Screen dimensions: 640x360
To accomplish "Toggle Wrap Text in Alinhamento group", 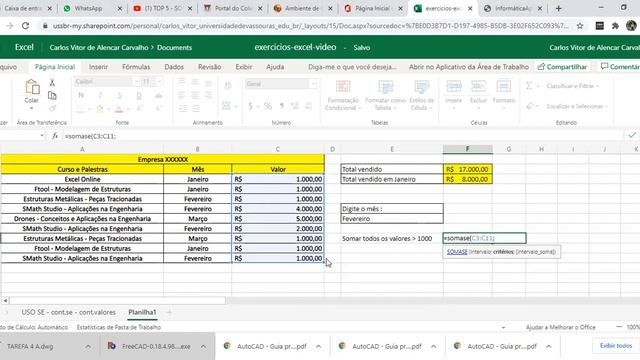I will point(228,85).
